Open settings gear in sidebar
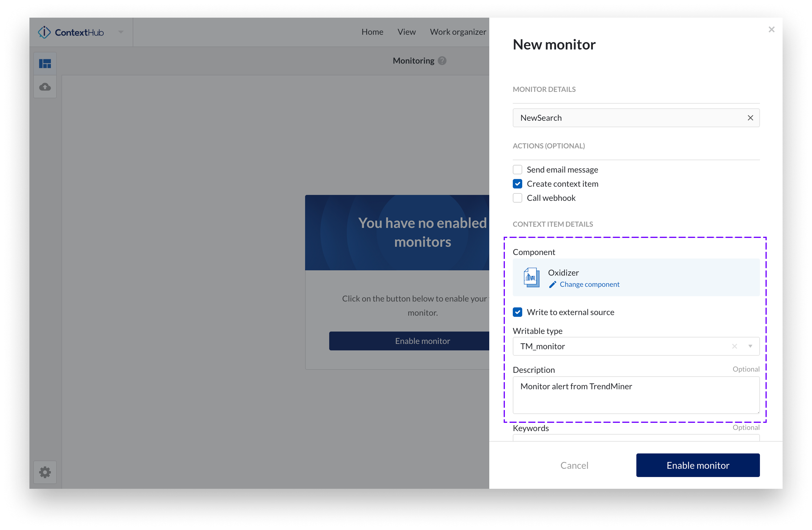 [45, 472]
